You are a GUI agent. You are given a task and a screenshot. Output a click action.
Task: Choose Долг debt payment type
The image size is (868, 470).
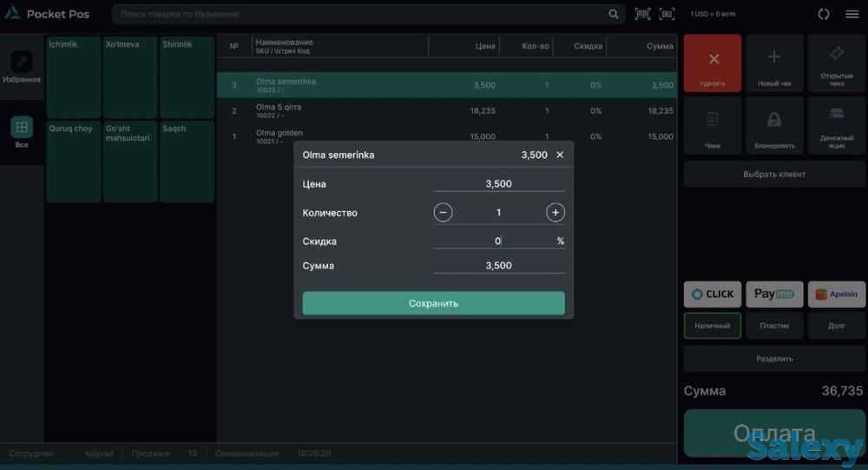(x=837, y=326)
